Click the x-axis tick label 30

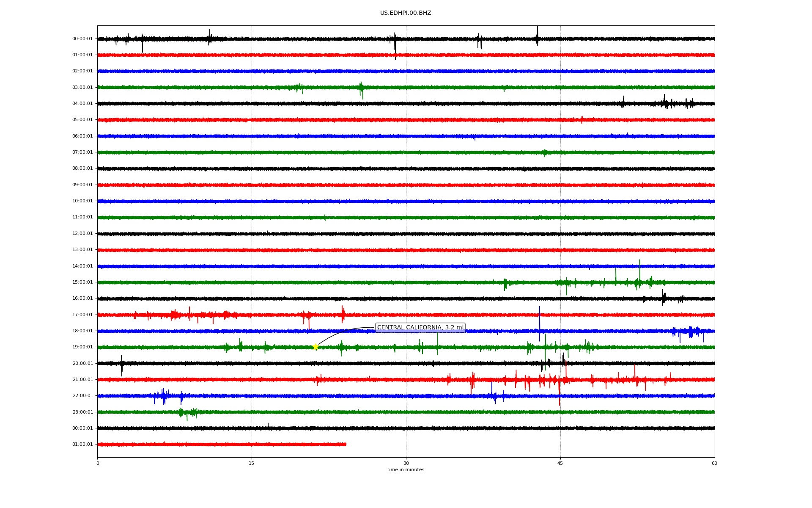(x=406, y=464)
